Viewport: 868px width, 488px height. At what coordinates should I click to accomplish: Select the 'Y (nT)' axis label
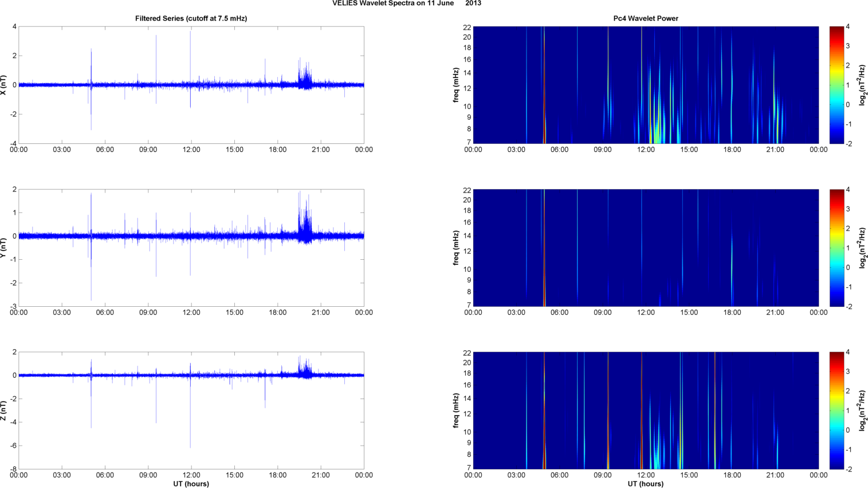coord(4,248)
